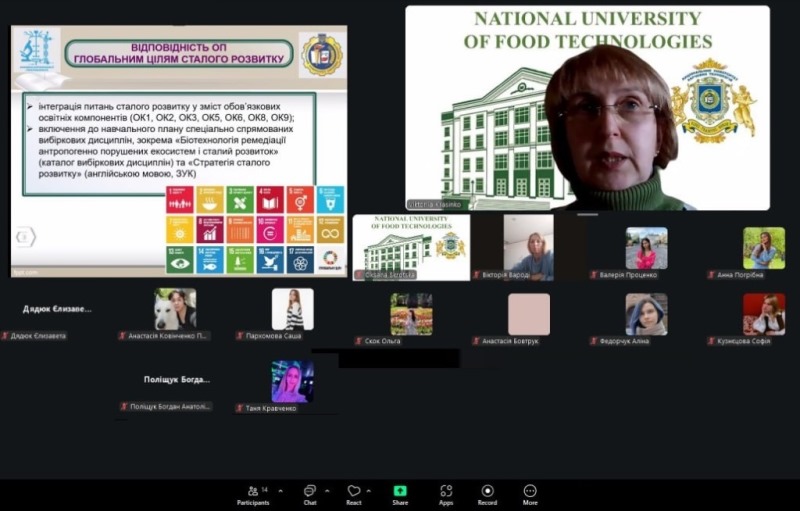Select Viktoria Krasinko's speaker video
This screenshot has height=511, width=800.
588,108
